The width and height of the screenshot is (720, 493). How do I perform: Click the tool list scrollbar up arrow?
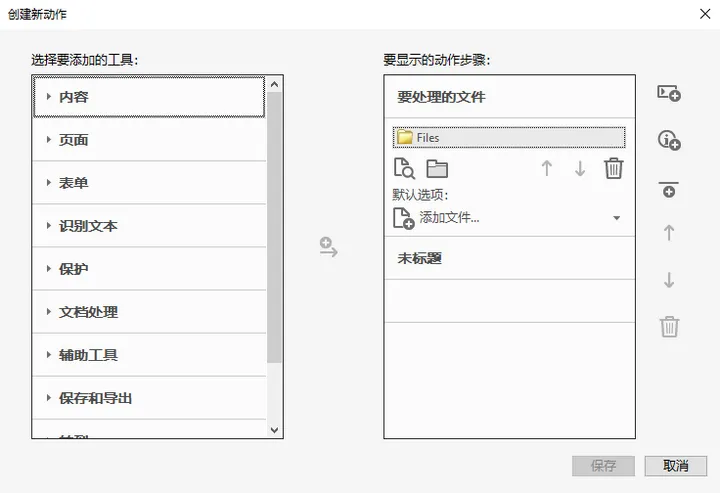pyautogui.click(x=275, y=84)
